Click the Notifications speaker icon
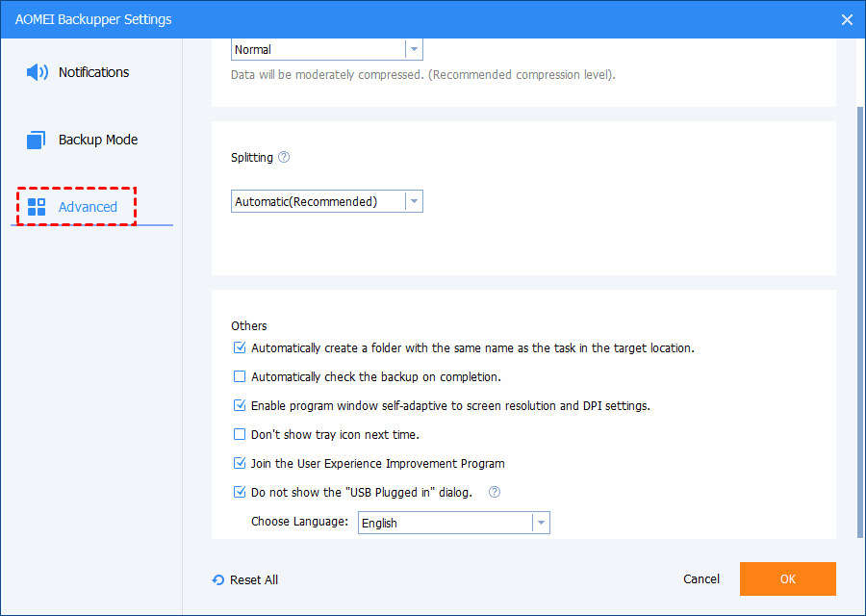 click(x=38, y=72)
